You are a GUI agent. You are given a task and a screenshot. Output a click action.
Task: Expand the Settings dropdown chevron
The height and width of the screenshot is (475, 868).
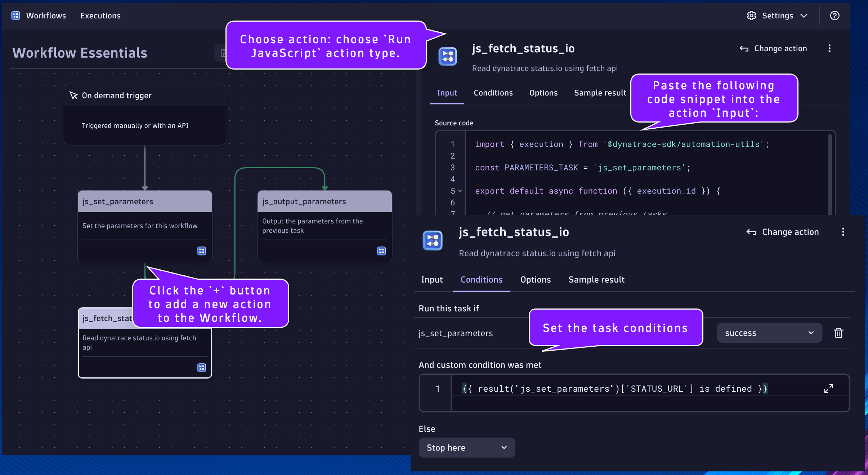[804, 15]
